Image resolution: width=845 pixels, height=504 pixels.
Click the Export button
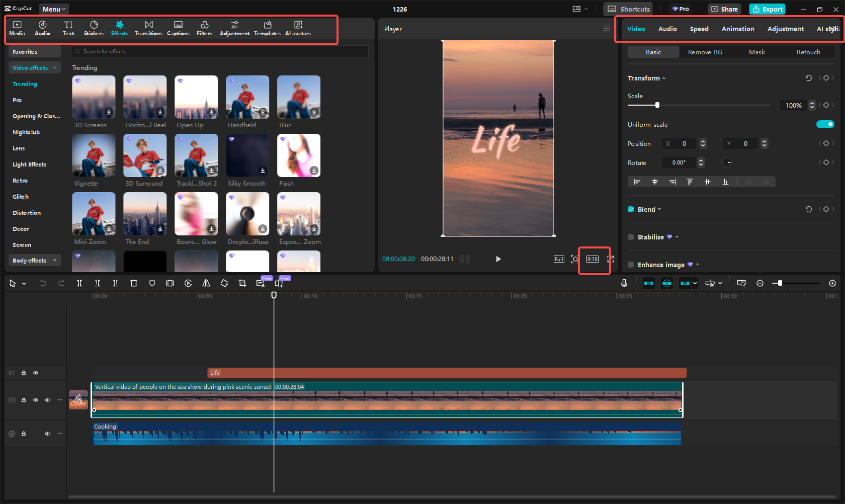(767, 9)
